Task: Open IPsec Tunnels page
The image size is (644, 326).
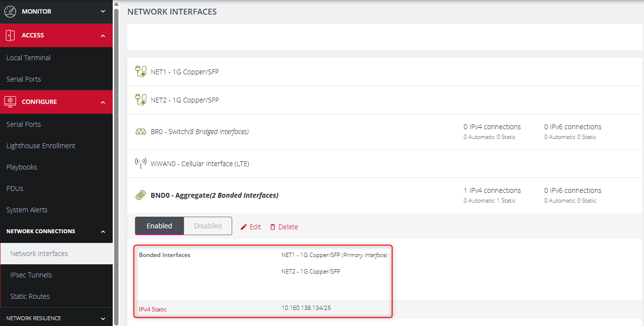Action: tap(31, 275)
